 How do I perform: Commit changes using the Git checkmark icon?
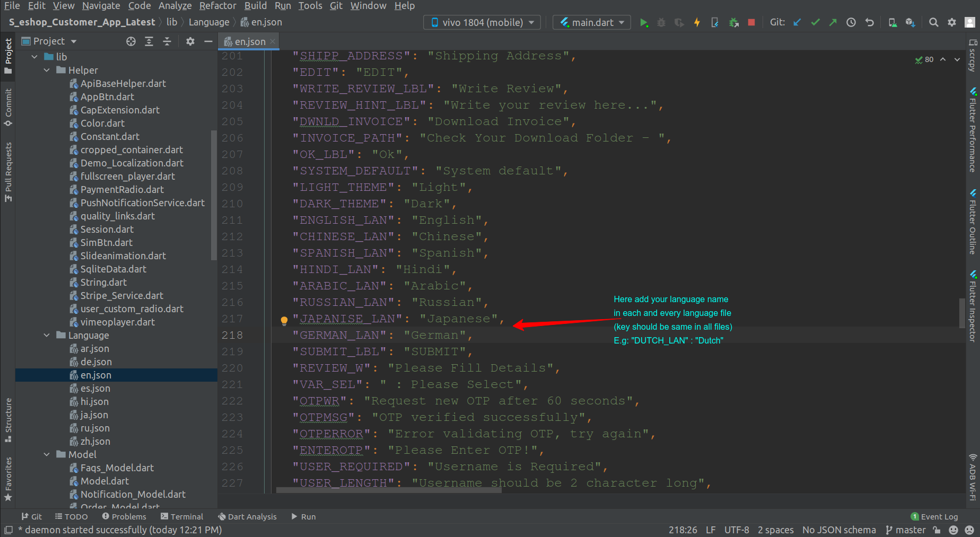pos(815,22)
